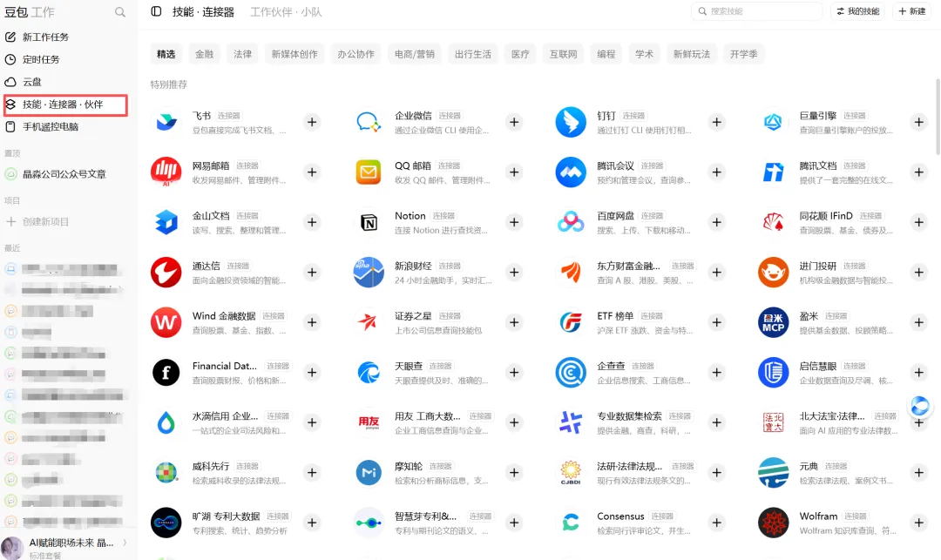
Task: Click the 腾讯会议 connector icon
Action: (x=571, y=172)
